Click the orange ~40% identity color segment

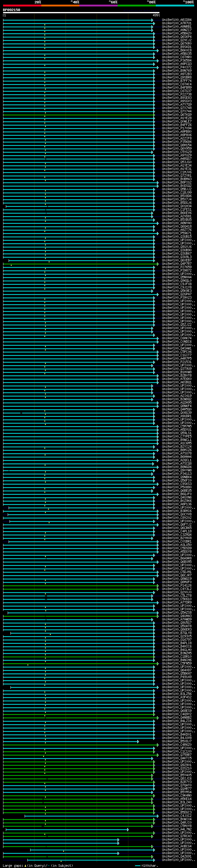point(60,6)
